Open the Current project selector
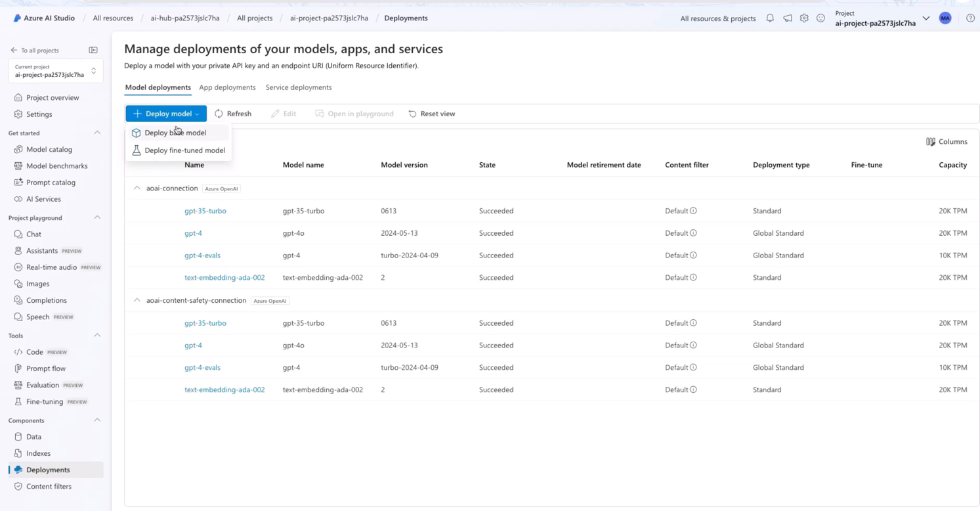Screen dimensions: 980x511 [56, 71]
